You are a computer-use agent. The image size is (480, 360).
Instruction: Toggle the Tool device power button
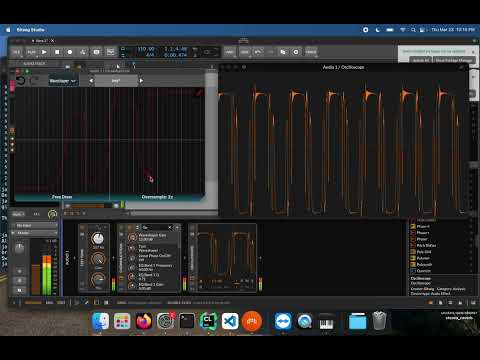[83, 227]
